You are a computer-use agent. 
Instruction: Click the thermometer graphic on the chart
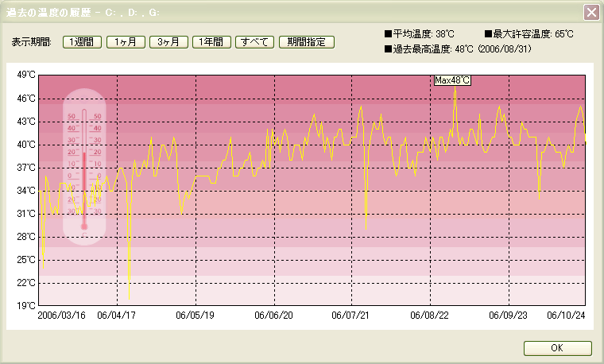click(x=84, y=167)
